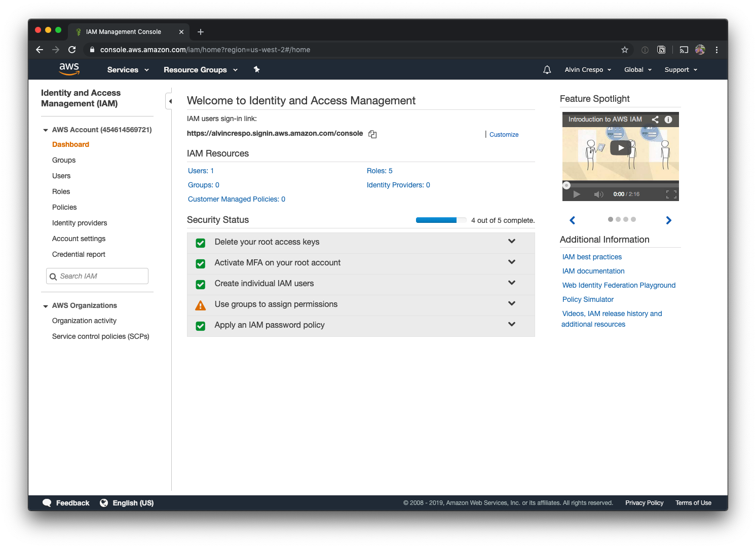Play the Introduction to AWS IAM video

coord(620,148)
